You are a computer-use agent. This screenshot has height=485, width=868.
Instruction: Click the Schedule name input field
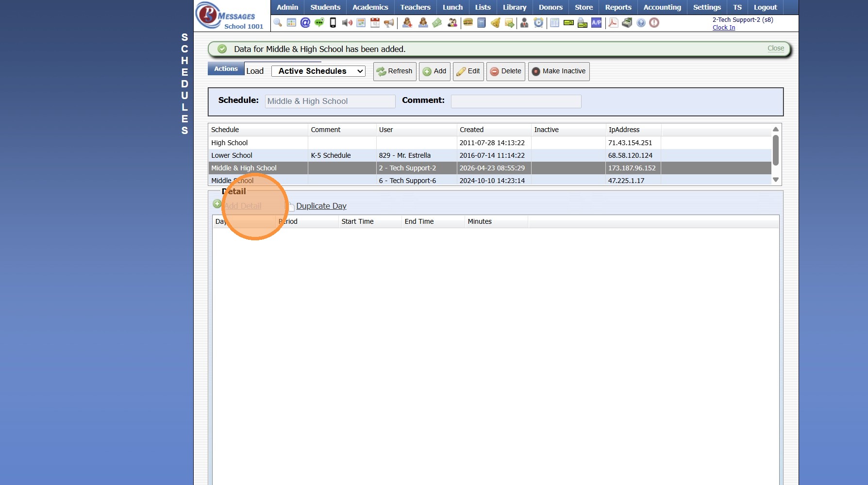330,101
